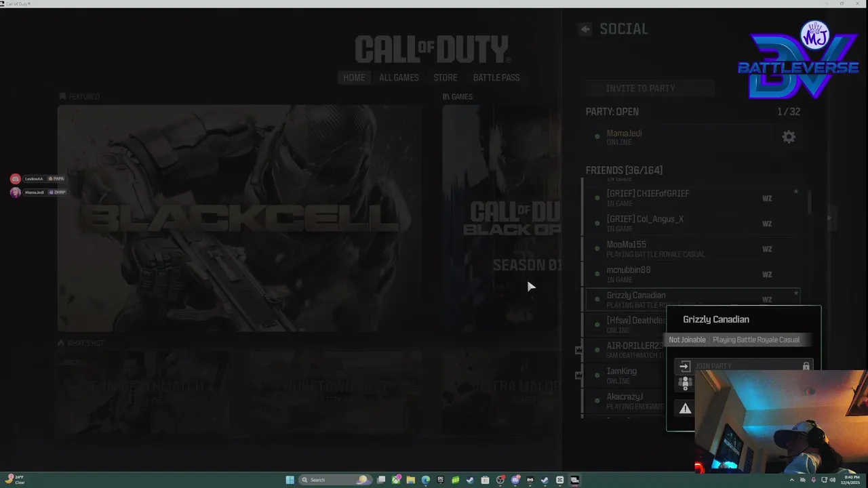
Task: Open the BATTLE PASS tab
Action: 496,77
